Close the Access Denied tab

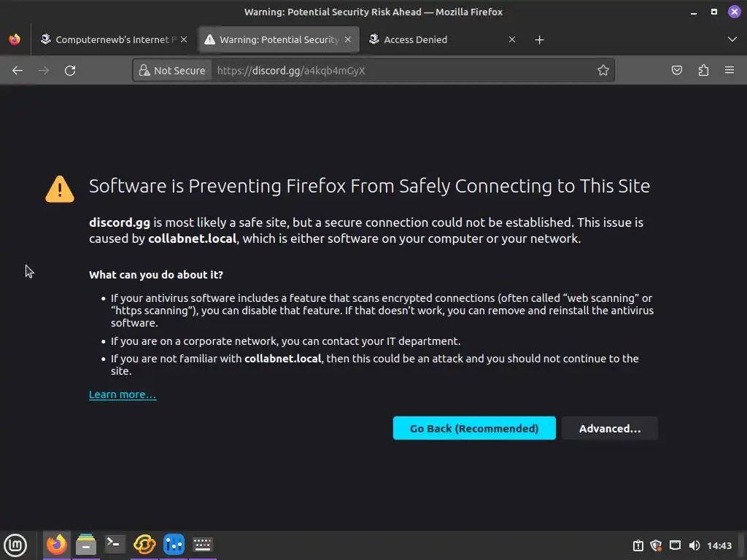(x=511, y=39)
